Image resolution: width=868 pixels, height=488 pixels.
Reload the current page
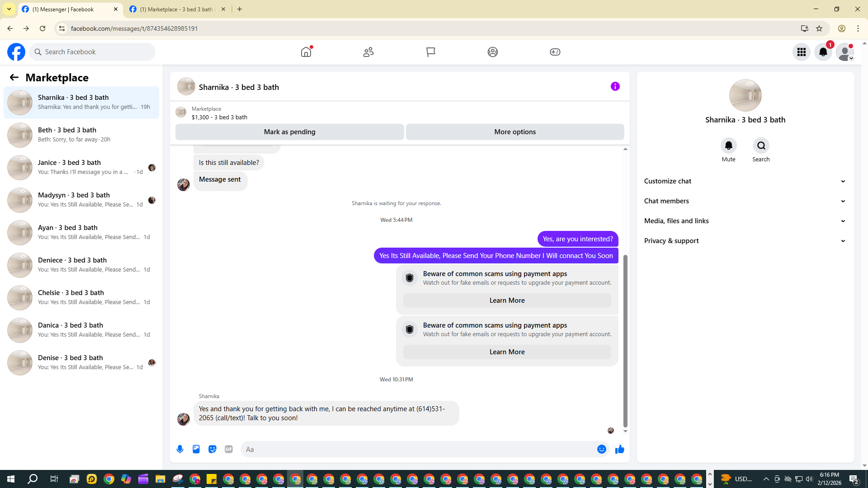pos(42,28)
